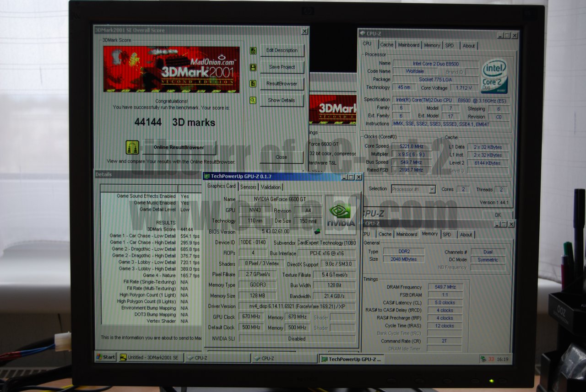Click the green BIOS save icon in GPU-Z
This screenshot has width=586, height=392.
pos(316,231)
